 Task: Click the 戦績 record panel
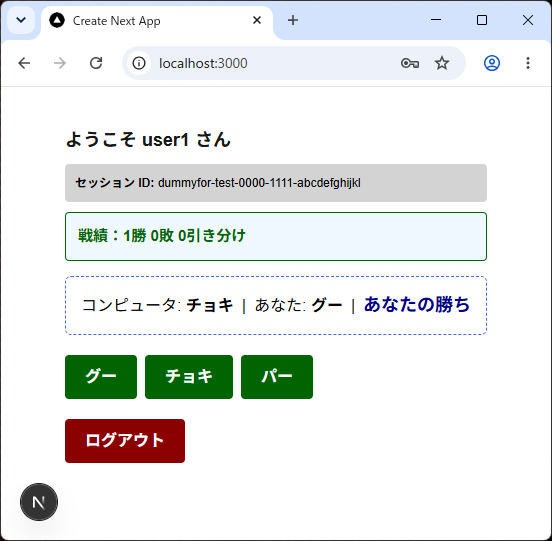(276, 237)
